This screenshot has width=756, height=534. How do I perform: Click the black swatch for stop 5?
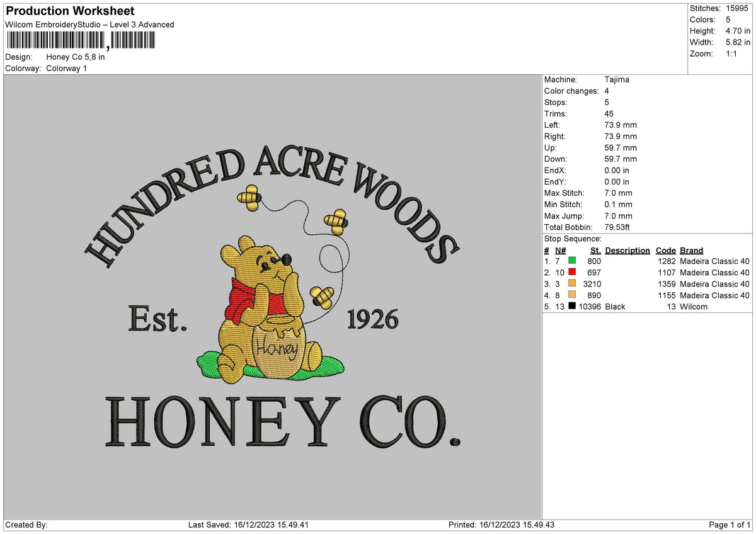pos(572,307)
